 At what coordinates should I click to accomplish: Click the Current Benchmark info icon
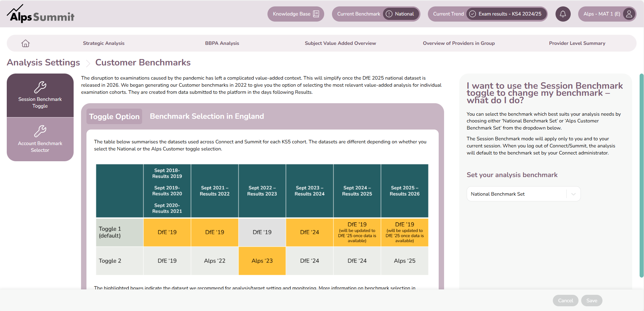(x=389, y=14)
